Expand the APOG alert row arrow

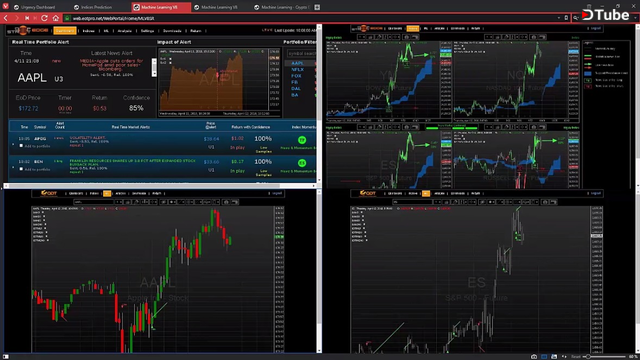point(13,144)
